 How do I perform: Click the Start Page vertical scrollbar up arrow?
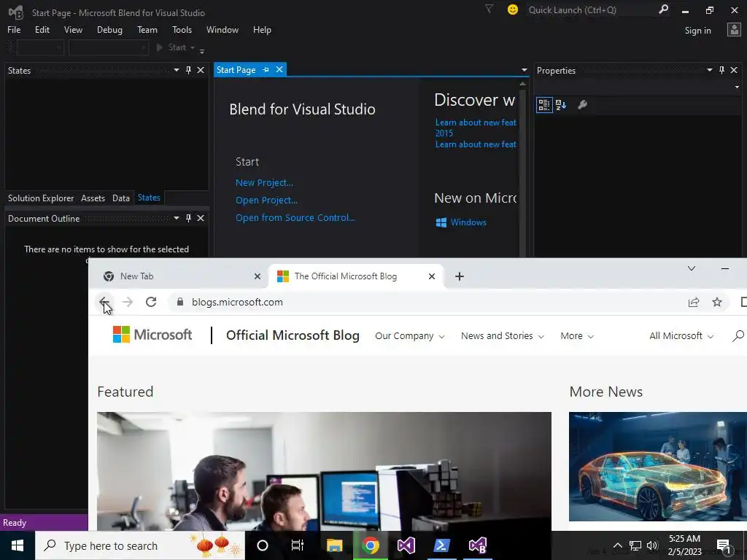coord(522,84)
